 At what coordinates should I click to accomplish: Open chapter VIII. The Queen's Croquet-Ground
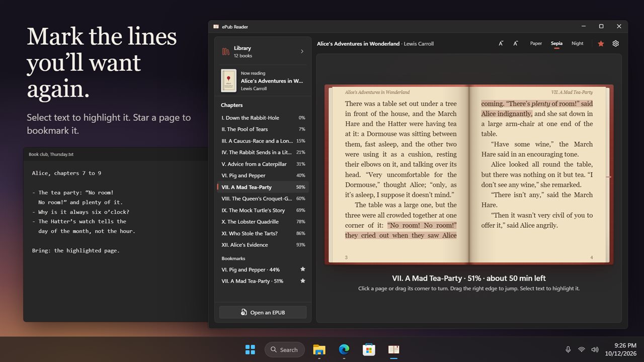[263, 199]
